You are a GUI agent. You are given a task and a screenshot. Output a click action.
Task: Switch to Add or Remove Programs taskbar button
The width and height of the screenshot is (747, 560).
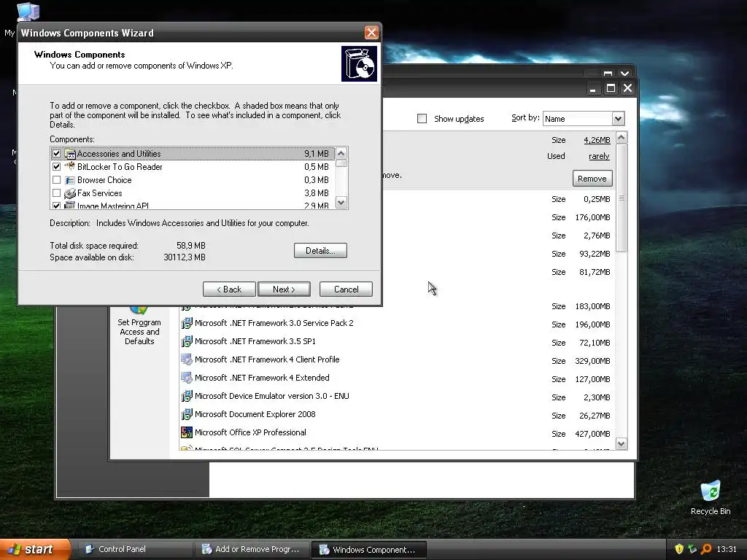252,550
